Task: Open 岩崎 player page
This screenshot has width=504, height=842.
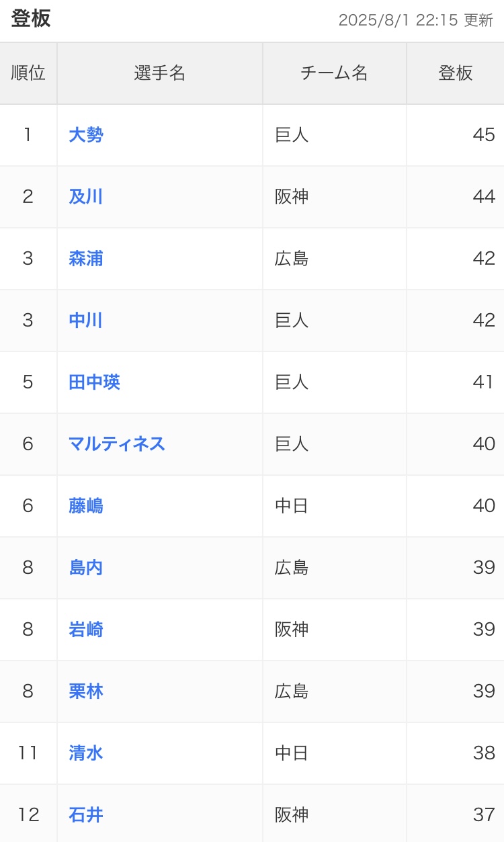Action: (86, 630)
